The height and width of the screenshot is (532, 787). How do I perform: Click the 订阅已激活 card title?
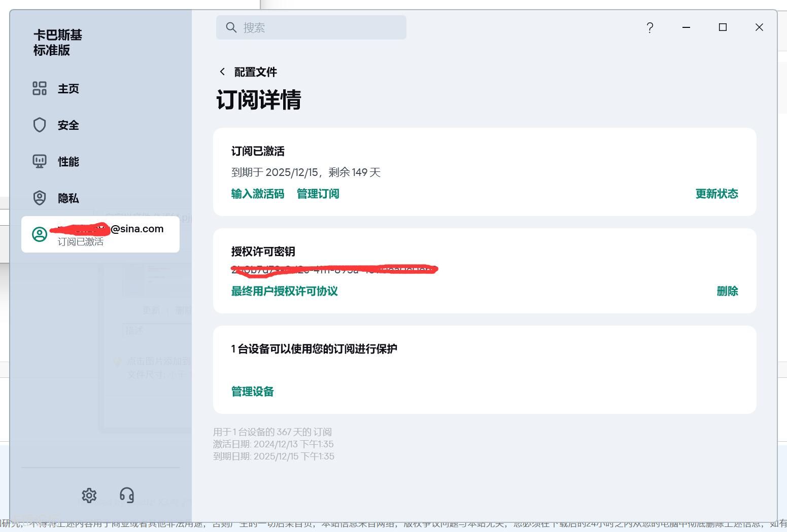(258, 151)
